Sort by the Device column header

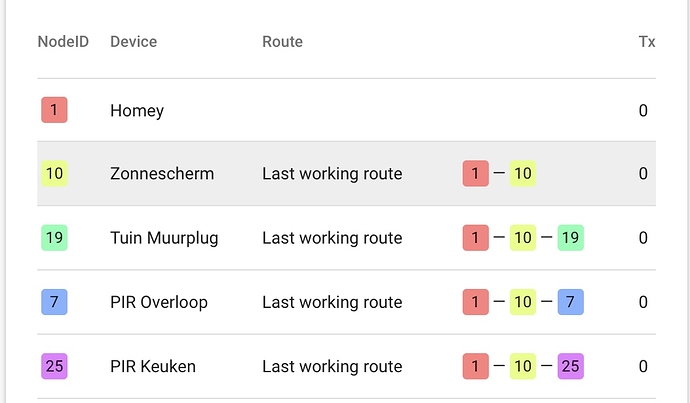(133, 42)
